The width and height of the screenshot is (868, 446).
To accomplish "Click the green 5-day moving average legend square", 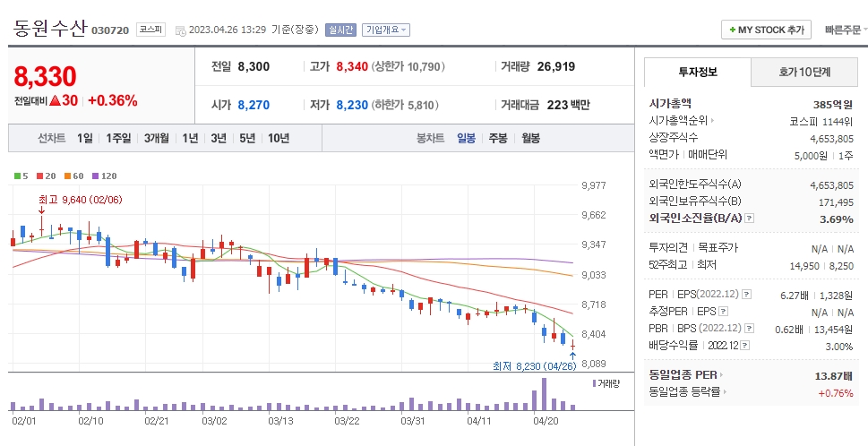I will tap(17, 176).
